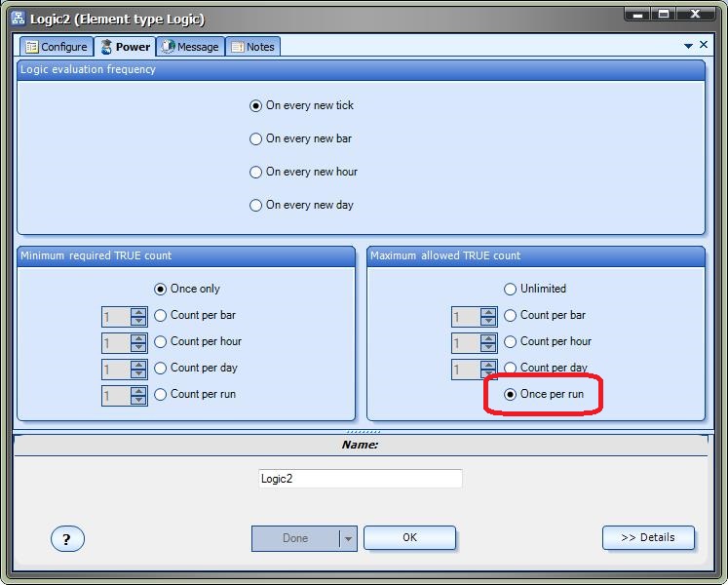This screenshot has height=585, width=728.
Task: Click the >> Details button
Action: [x=648, y=537]
